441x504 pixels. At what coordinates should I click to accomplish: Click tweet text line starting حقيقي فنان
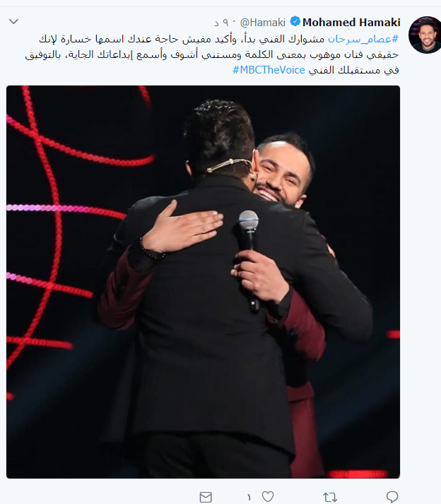pos(212,54)
